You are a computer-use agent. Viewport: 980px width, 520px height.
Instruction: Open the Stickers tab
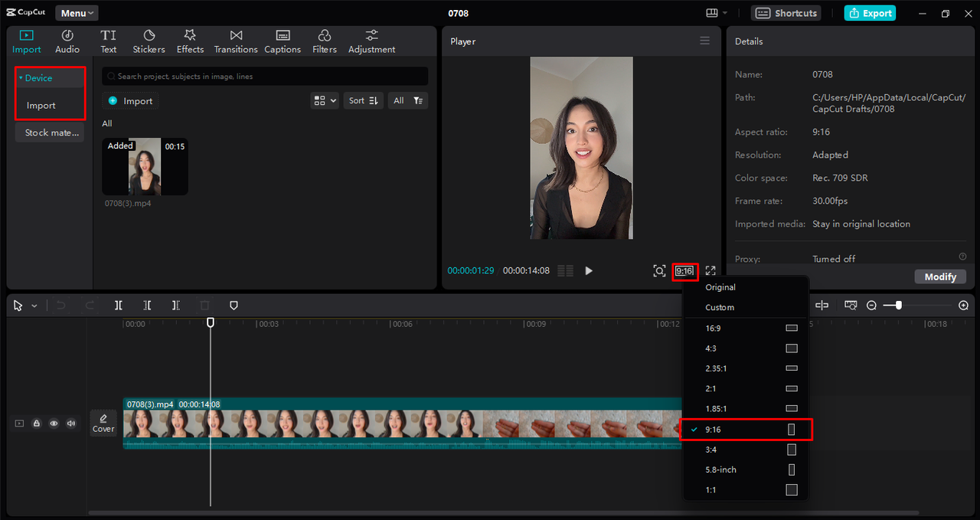[149, 41]
